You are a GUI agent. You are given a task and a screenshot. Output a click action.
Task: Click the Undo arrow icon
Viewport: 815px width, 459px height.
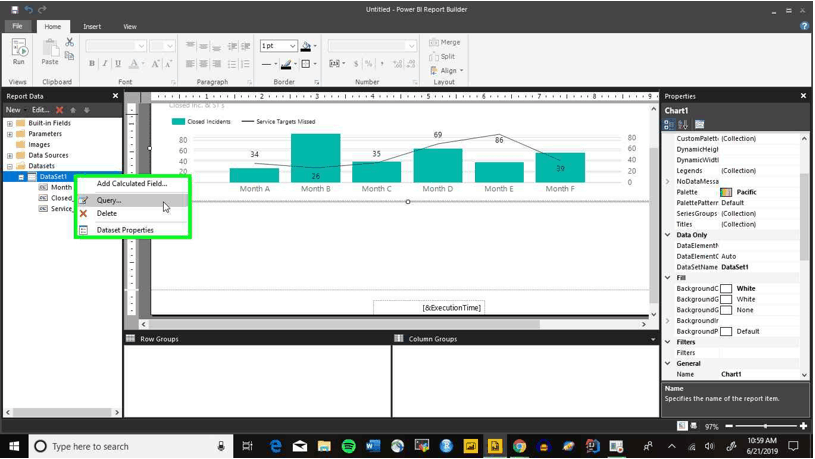pos(29,9)
